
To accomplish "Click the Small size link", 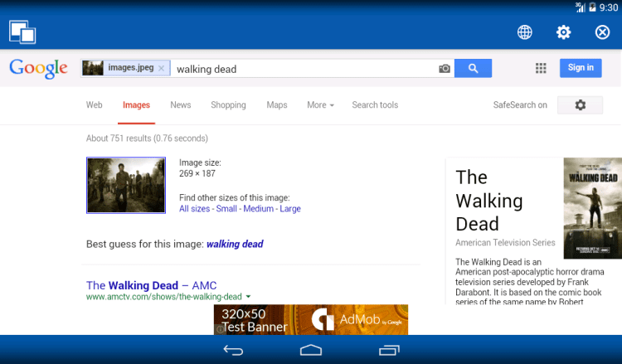I will click(226, 209).
